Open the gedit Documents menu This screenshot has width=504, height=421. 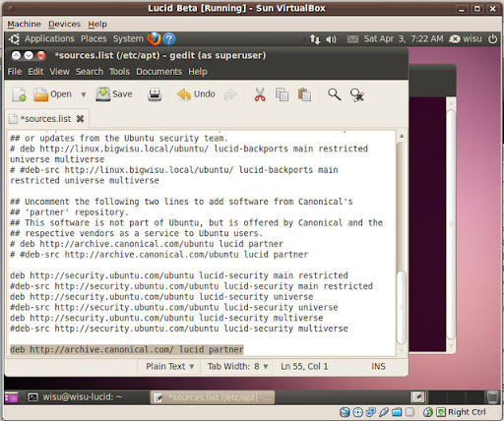(158, 72)
